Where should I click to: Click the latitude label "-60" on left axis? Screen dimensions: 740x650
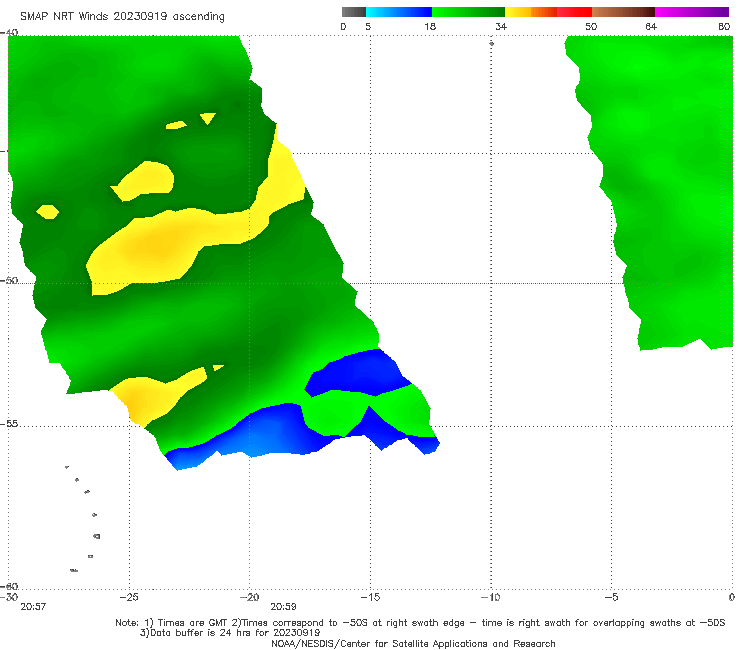pyautogui.click(x=9, y=586)
